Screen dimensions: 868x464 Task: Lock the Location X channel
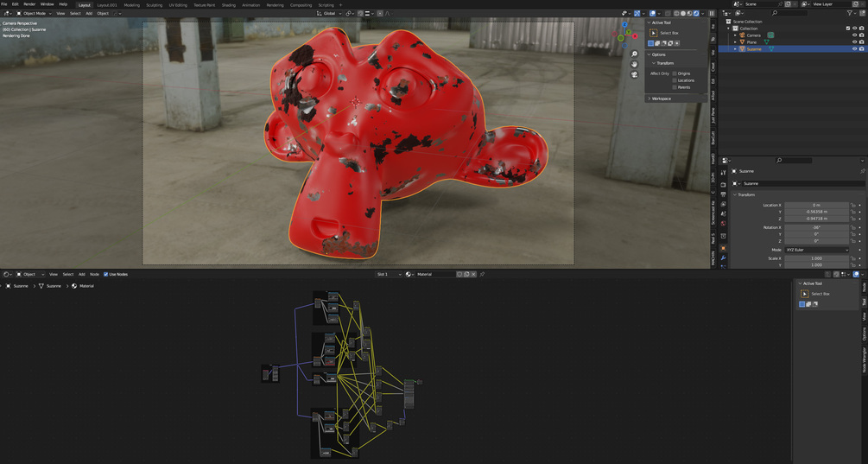853,205
